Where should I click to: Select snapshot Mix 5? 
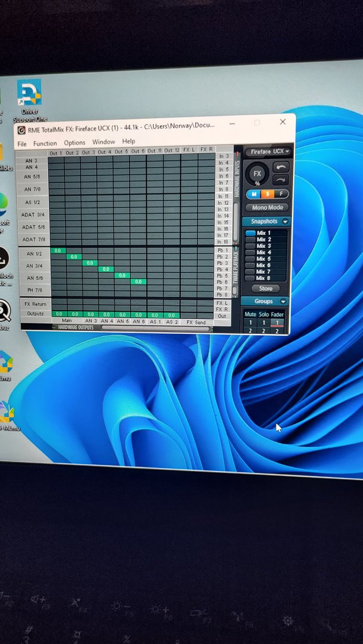click(x=263, y=259)
